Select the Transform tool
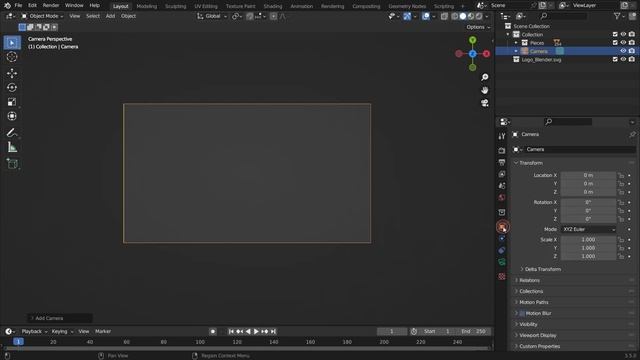Screen dimensions: 640x360 point(12,116)
